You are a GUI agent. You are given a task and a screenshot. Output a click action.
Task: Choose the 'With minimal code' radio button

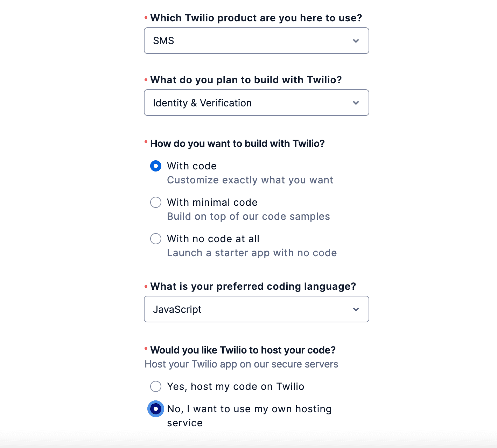coord(156,202)
